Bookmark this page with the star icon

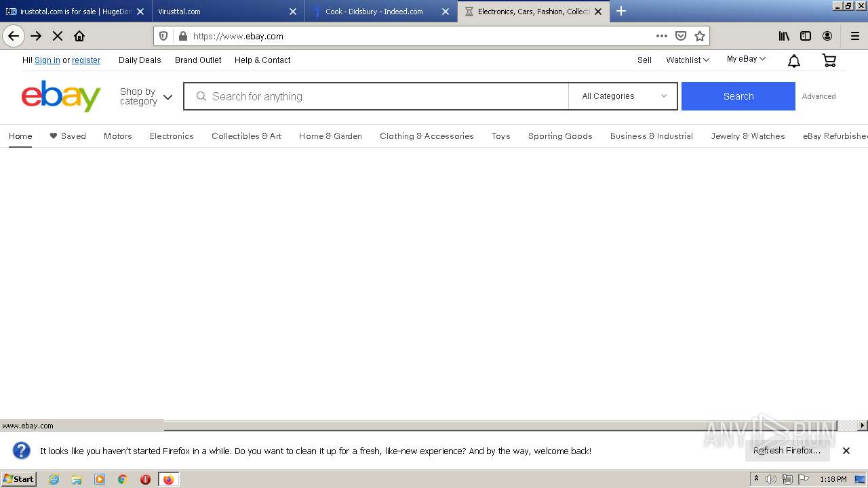point(700,36)
